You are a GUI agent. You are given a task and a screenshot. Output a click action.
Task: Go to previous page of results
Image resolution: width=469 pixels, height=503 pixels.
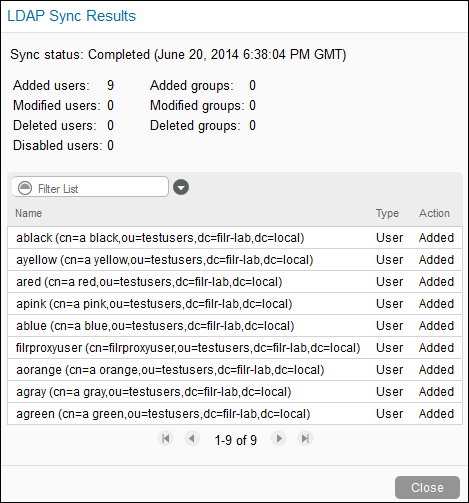pyautogui.click(x=192, y=439)
